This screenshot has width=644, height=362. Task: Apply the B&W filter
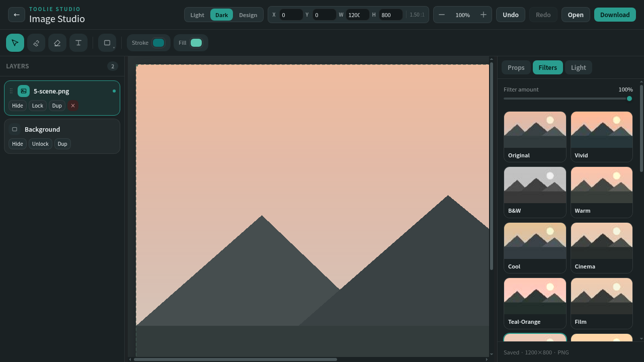point(535,192)
